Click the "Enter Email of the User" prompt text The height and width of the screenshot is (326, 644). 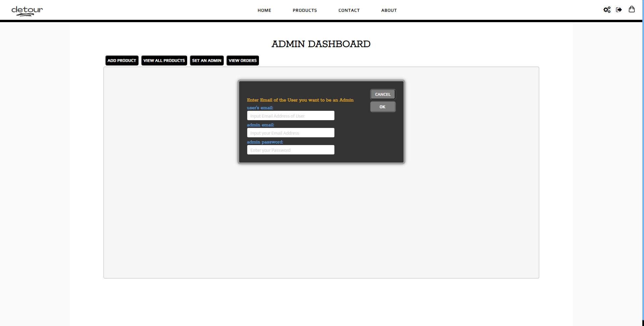click(300, 100)
